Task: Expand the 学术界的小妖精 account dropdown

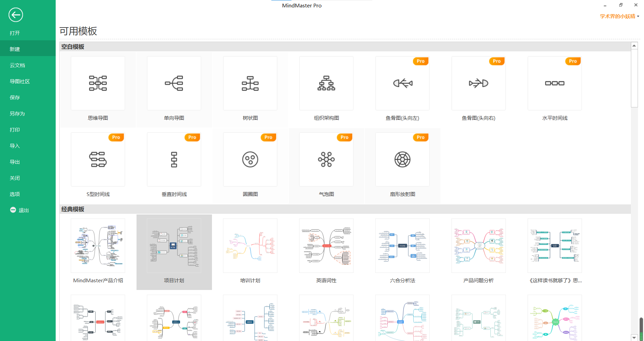Action: (x=620, y=16)
